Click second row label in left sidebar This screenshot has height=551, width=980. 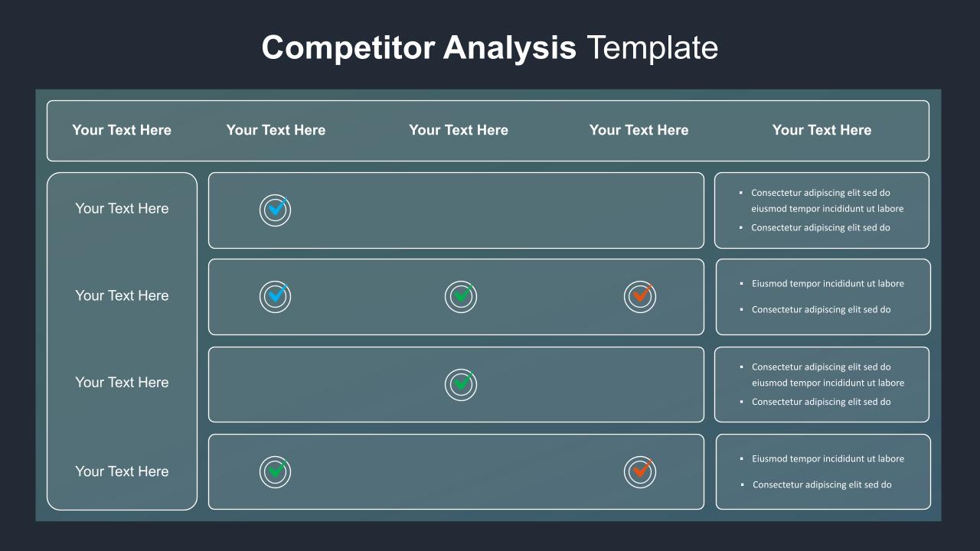click(x=122, y=295)
